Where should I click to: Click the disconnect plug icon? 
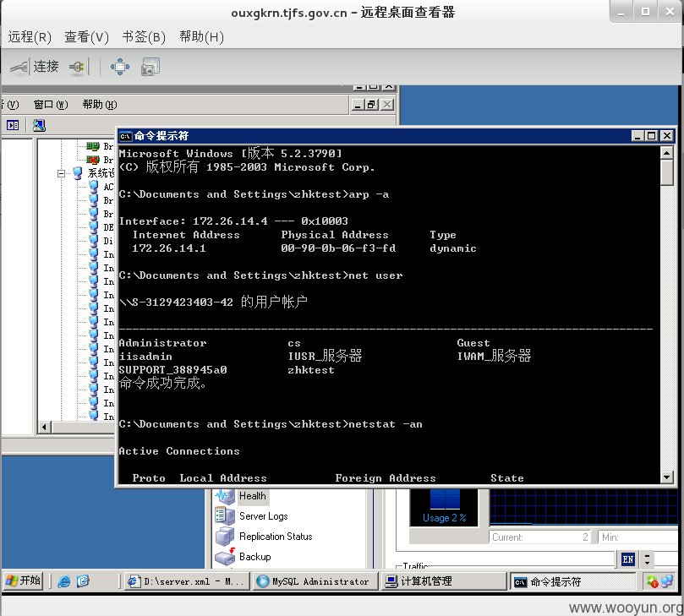tap(77, 67)
